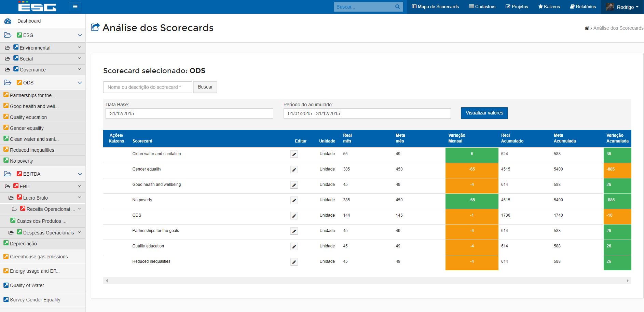The width and height of the screenshot is (644, 312).
Task: Click the breadcrumb home icon
Action: tap(587, 28)
